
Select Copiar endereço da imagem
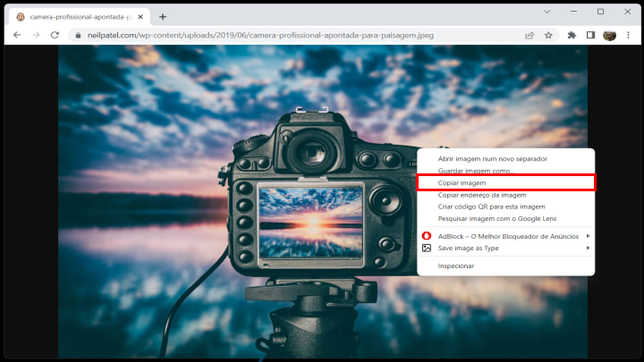[x=505, y=195]
